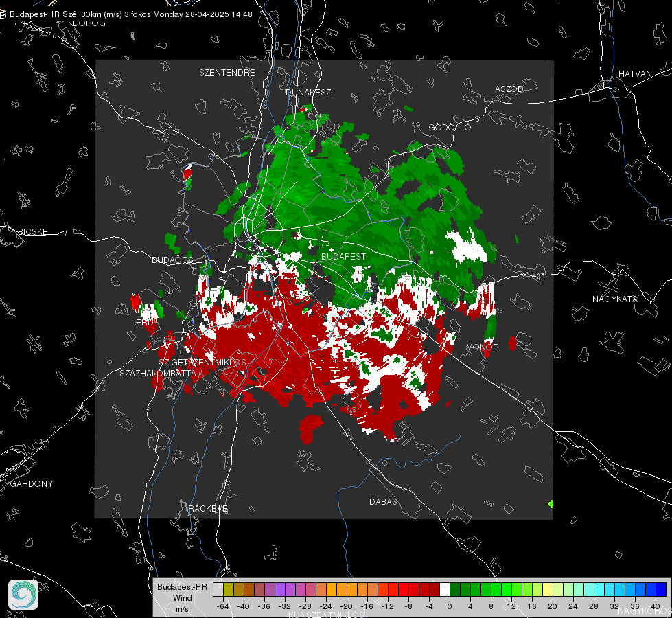Click the radar title text at top

coord(130,14)
